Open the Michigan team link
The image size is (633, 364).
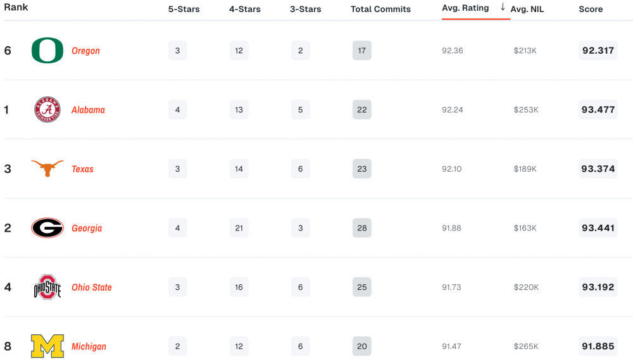tap(89, 347)
